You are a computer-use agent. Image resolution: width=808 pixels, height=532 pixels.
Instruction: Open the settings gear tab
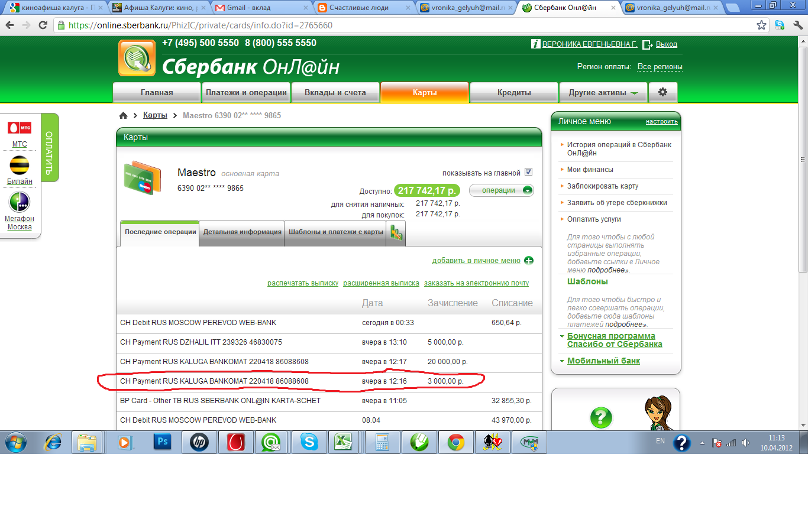(x=662, y=92)
